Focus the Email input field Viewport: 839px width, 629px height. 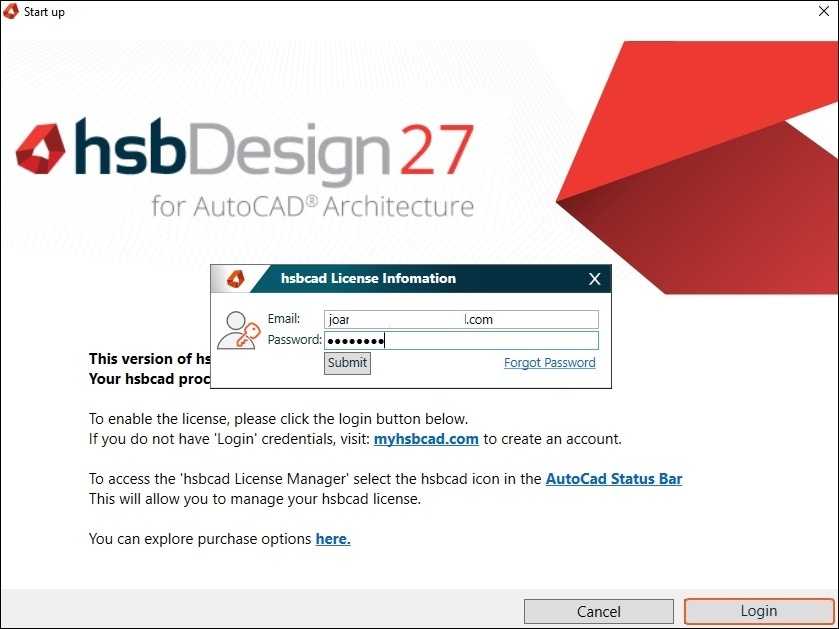point(461,319)
